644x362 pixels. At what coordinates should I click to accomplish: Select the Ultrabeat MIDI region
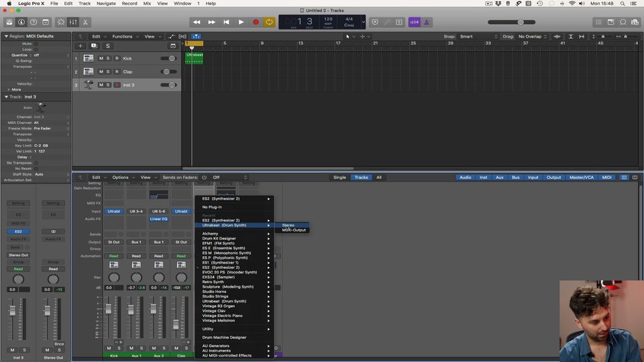(195, 58)
